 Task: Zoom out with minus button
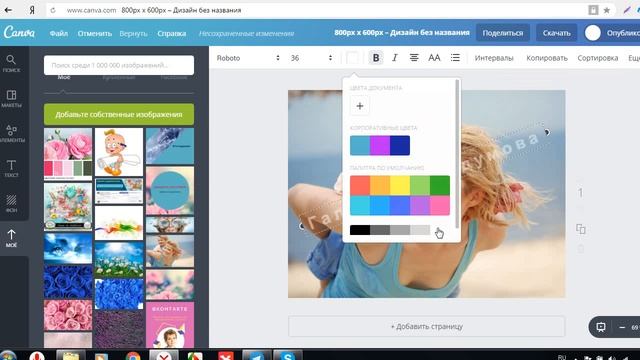622,327
